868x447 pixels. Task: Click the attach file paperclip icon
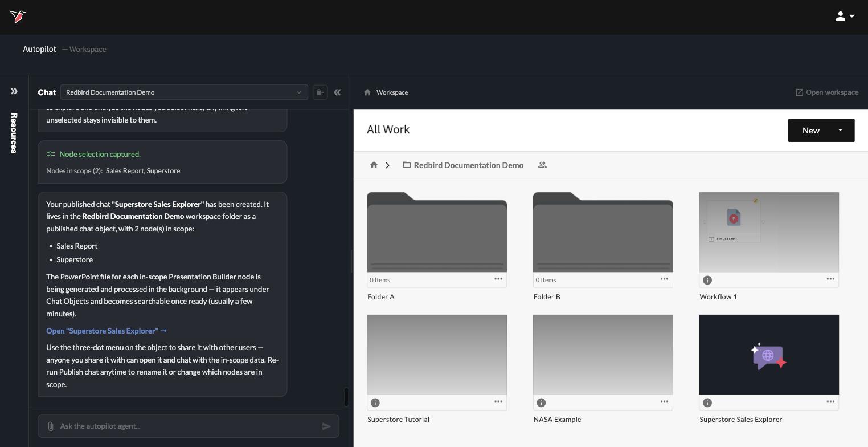pyautogui.click(x=50, y=426)
